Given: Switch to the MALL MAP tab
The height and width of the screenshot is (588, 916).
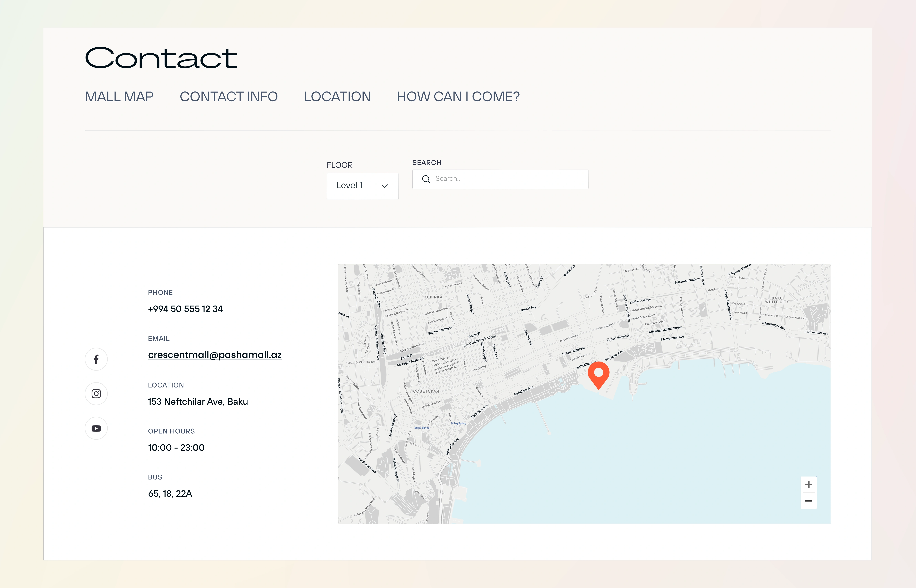Looking at the screenshot, I should pyautogui.click(x=119, y=97).
